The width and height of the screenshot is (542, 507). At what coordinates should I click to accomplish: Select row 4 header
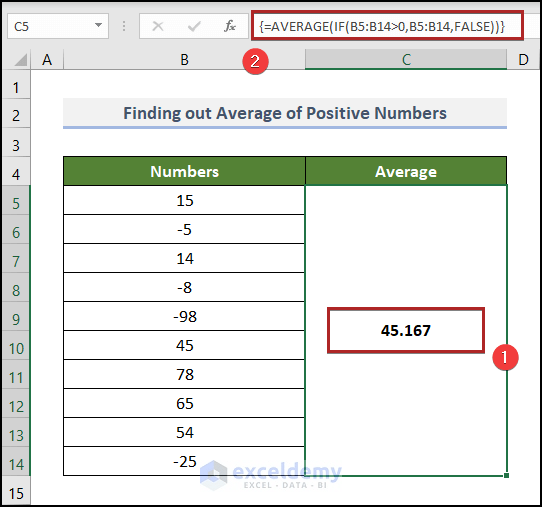[16, 172]
